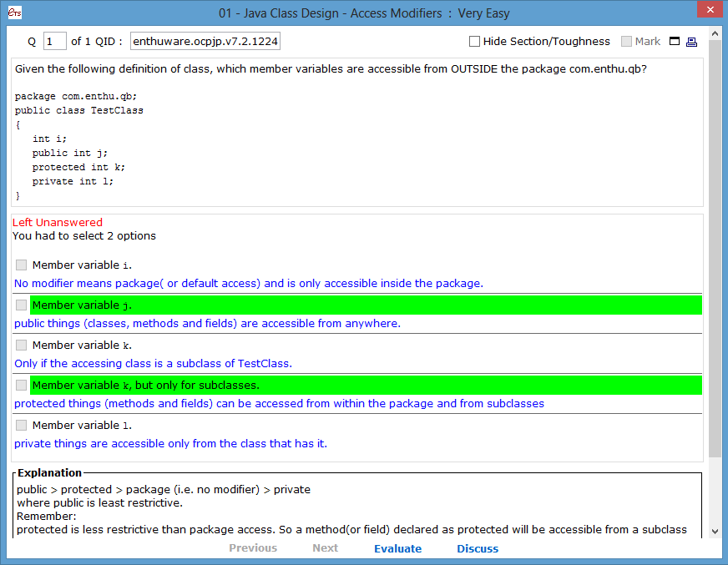Tick the Member variable l option
728x565 pixels.
tap(22, 426)
